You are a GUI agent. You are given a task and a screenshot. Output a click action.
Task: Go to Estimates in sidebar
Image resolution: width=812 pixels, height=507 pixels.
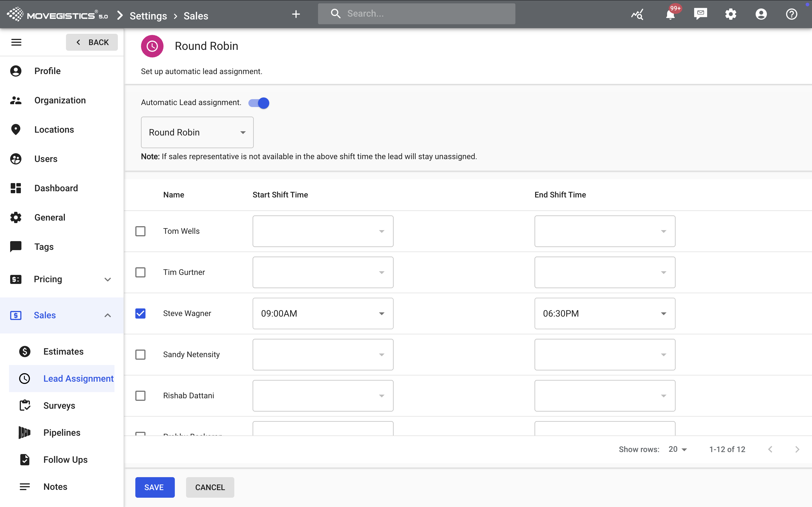pos(63,352)
